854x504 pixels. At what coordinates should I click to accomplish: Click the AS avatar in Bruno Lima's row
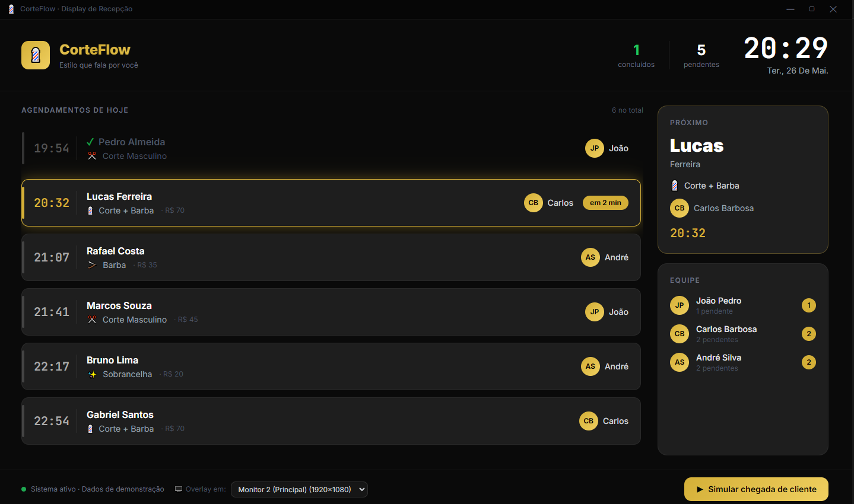[x=591, y=366]
